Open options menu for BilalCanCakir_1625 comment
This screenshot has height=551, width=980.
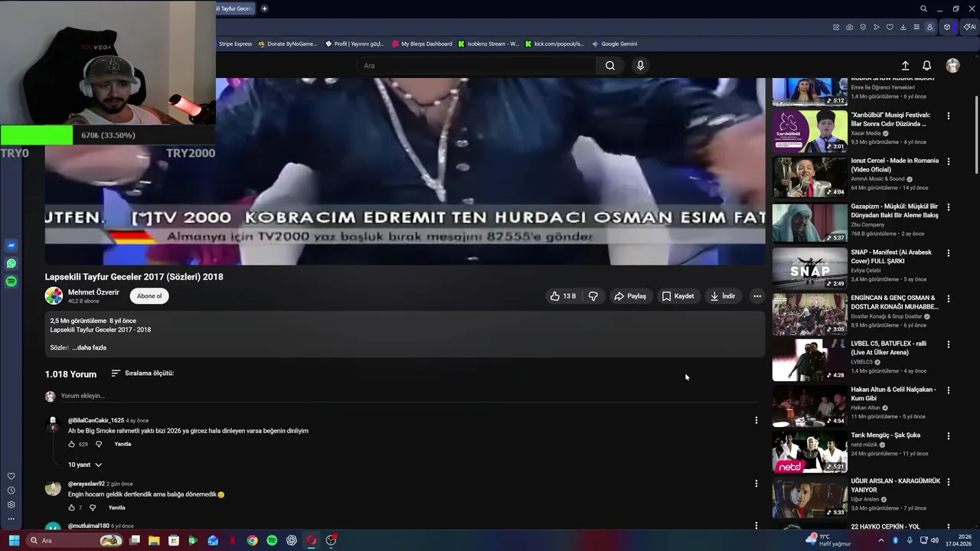[x=756, y=420]
